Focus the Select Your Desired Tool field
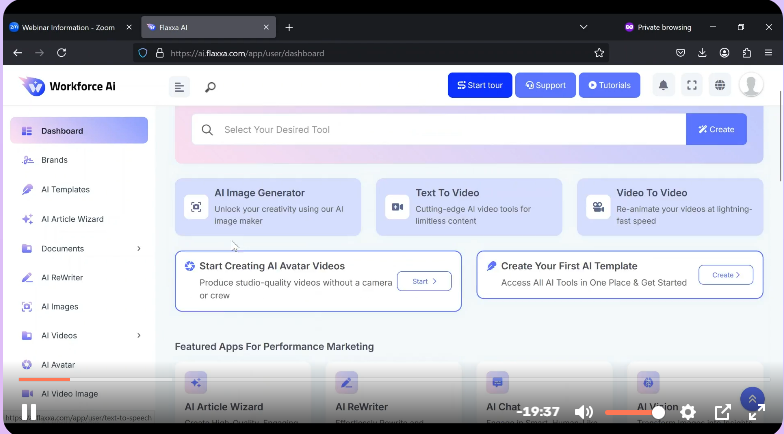The image size is (784, 434). pos(439,130)
